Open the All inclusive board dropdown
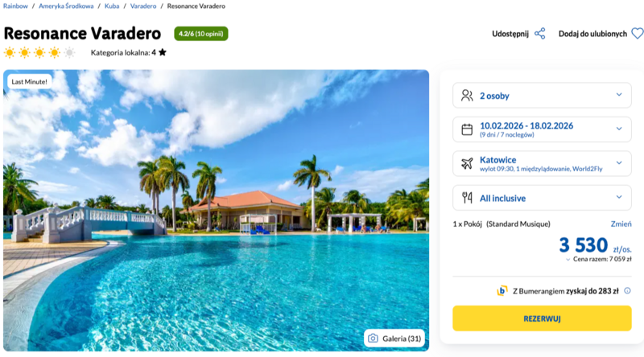Image resolution: width=644 pixels, height=357 pixels. pos(618,197)
